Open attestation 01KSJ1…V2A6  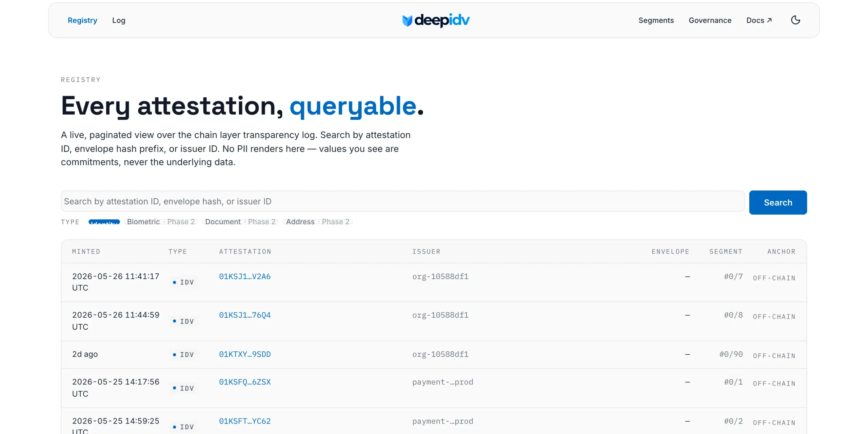245,277
